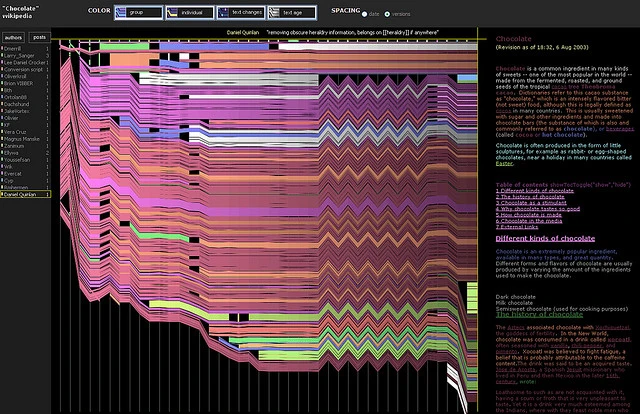Select author Larry_Sanger in the list

tap(25, 56)
